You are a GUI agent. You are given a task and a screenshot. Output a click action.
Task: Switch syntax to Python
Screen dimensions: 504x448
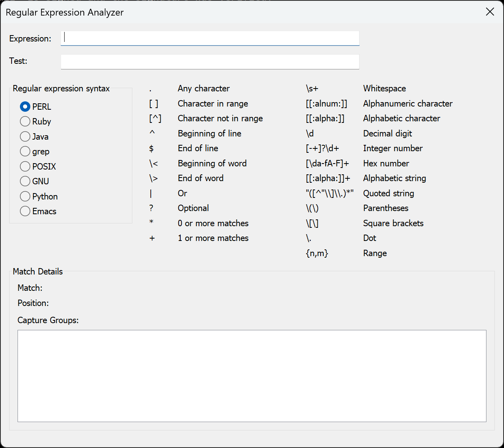39,196
